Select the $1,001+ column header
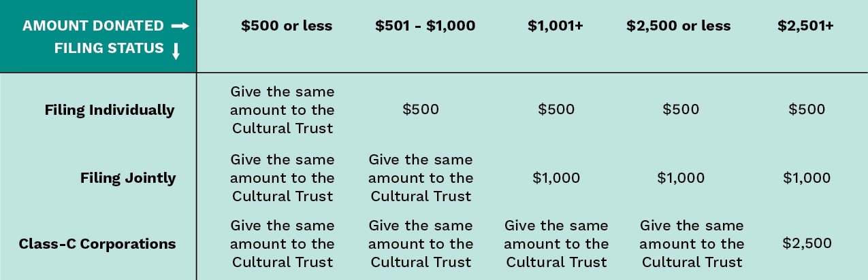The width and height of the screenshot is (868, 280). [556, 27]
